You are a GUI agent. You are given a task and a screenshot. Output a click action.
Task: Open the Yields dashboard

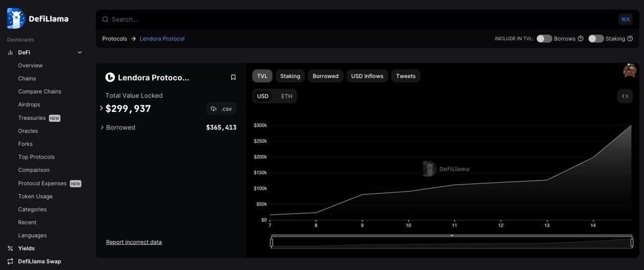pyautogui.click(x=26, y=249)
